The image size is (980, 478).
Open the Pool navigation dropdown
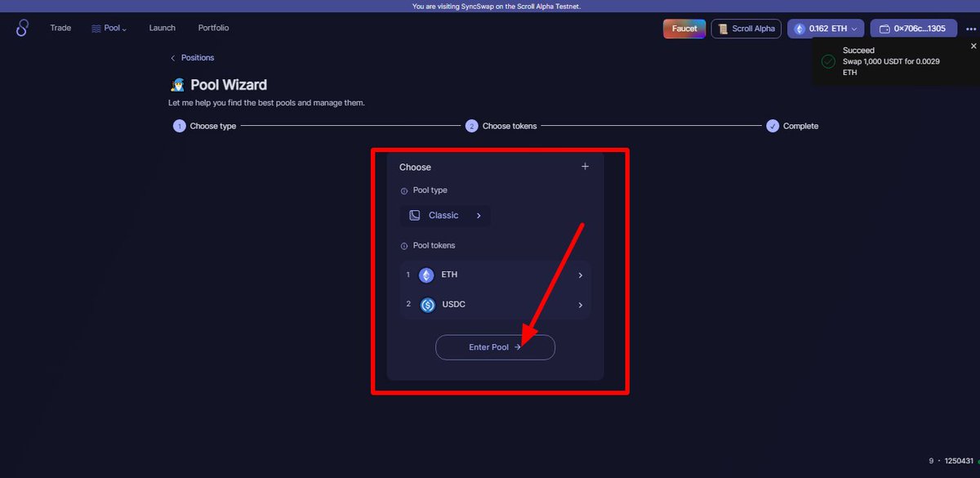tap(109, 27)
